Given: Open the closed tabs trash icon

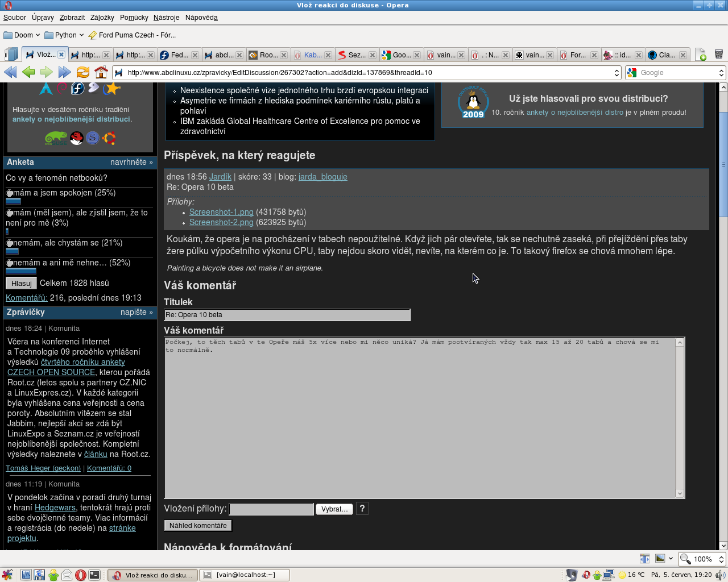Looking at the screenshot, I should tap(718, 55).
